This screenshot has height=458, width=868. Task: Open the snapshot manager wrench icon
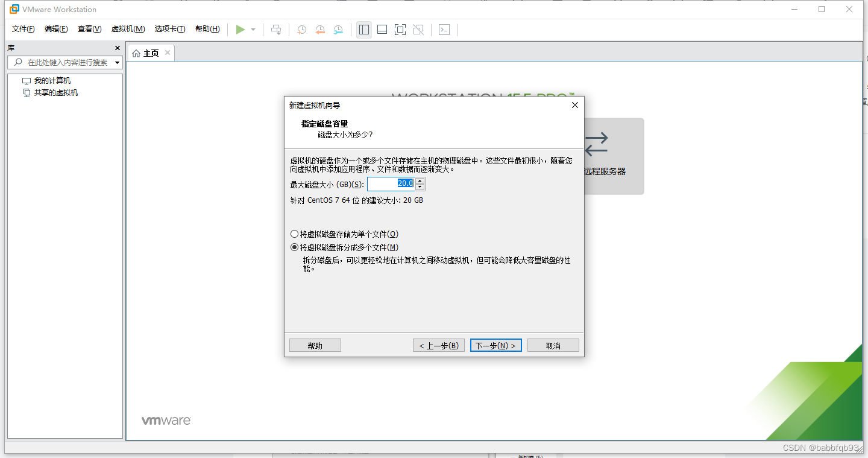pos(339,30)
